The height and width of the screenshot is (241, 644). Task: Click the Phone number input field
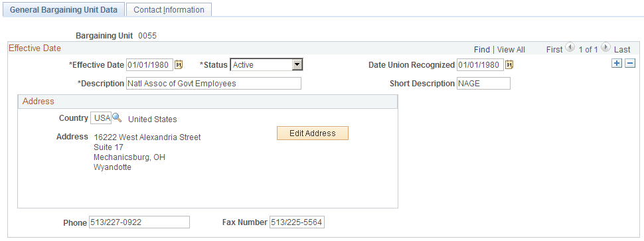pyautogui.click(x=139, y=222)
